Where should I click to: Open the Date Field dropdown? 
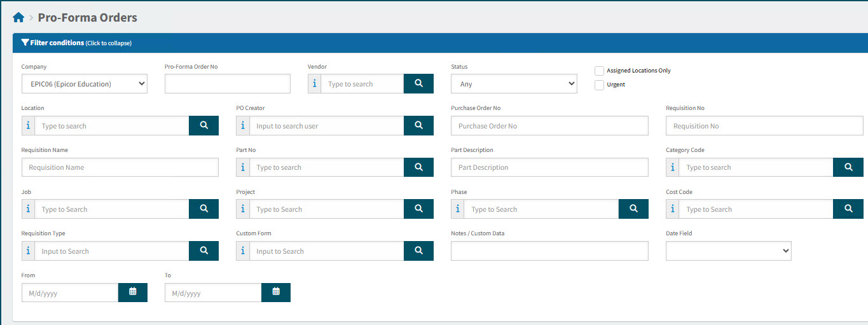pos(728,251)
